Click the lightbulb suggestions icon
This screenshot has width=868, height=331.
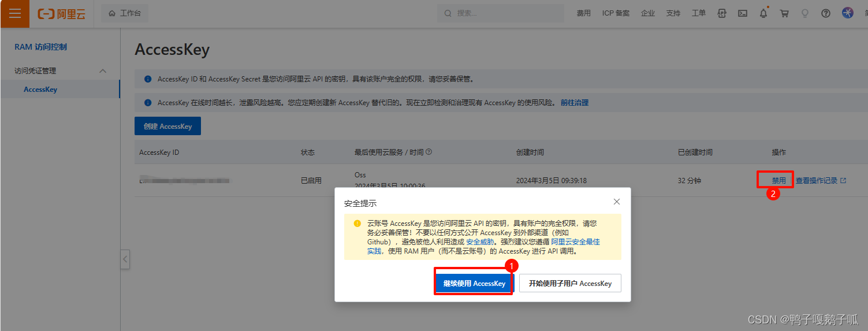pyautogui.click(x=805, y=13)
